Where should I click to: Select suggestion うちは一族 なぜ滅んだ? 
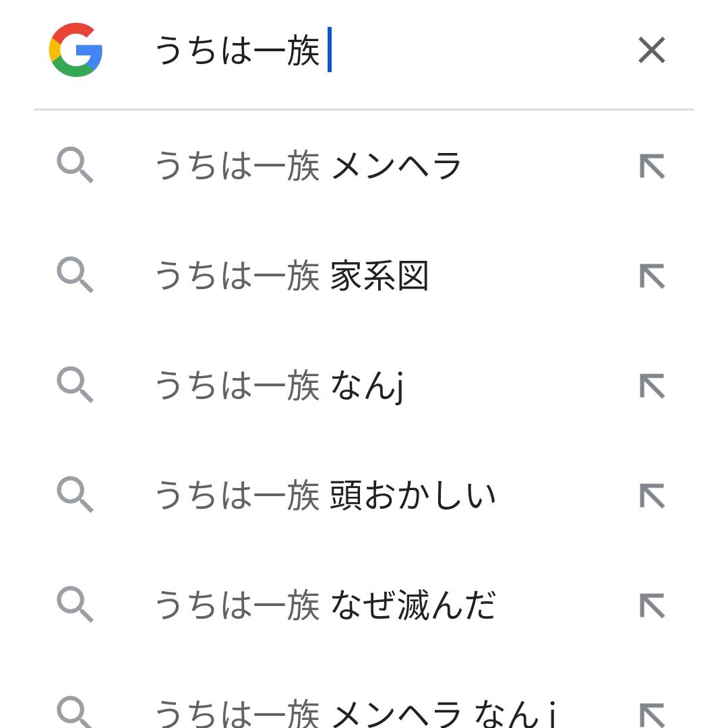pyautogui.click(x=326, y=605)
